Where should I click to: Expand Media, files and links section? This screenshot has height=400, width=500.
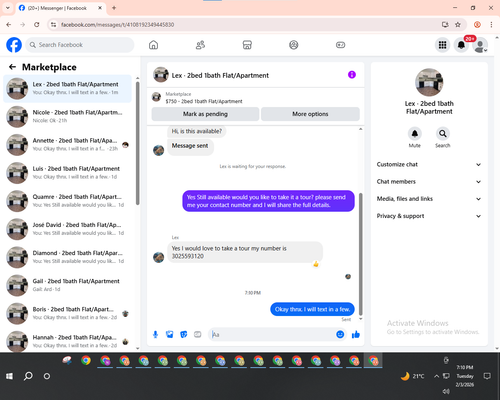point(429,199)
